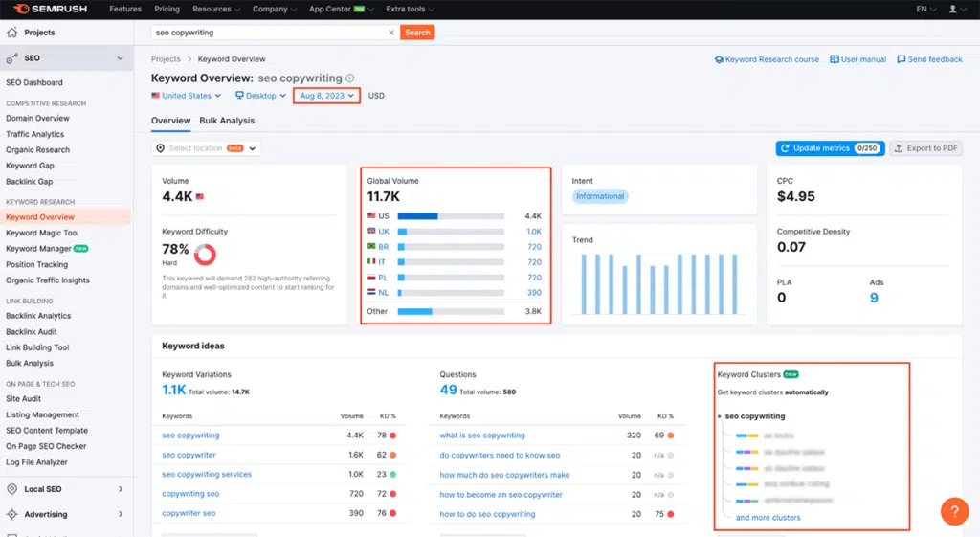
Task: Click the Send feedback chat icon
Action: (x=902, y=59)
